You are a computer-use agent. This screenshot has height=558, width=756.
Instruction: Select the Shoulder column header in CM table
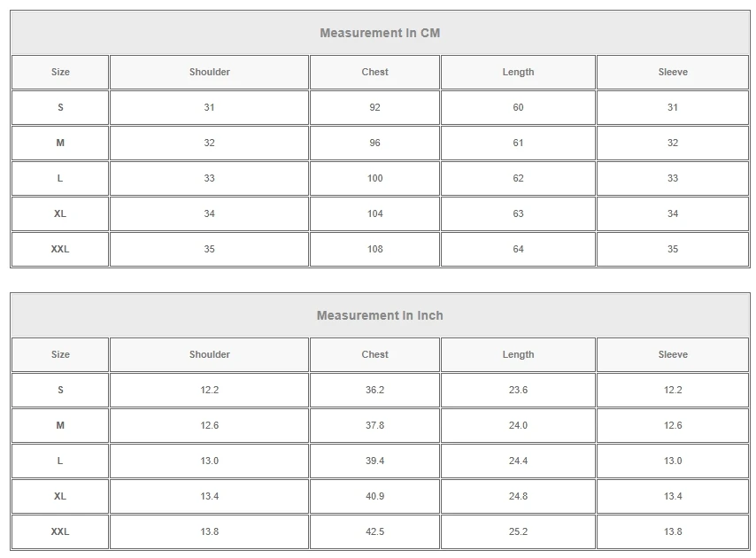coord(209,72)
